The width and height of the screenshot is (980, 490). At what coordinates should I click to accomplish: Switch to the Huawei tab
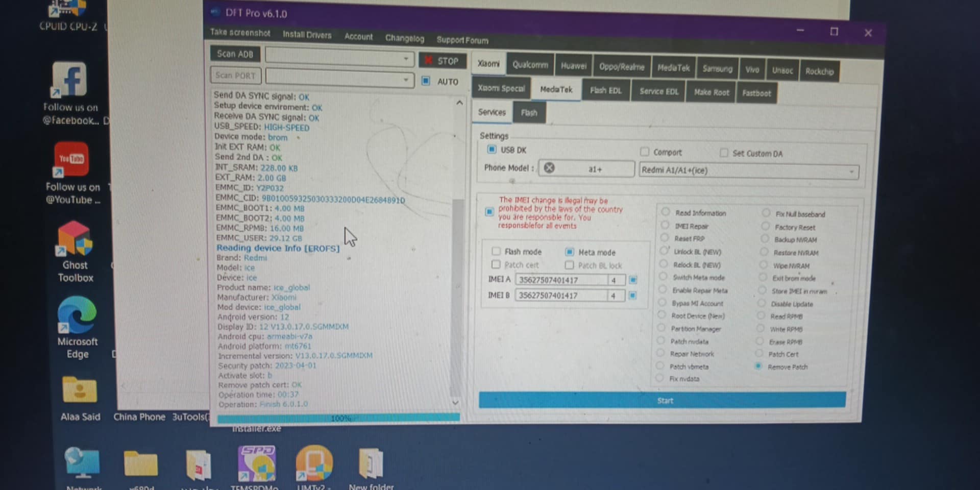(574, 66)
